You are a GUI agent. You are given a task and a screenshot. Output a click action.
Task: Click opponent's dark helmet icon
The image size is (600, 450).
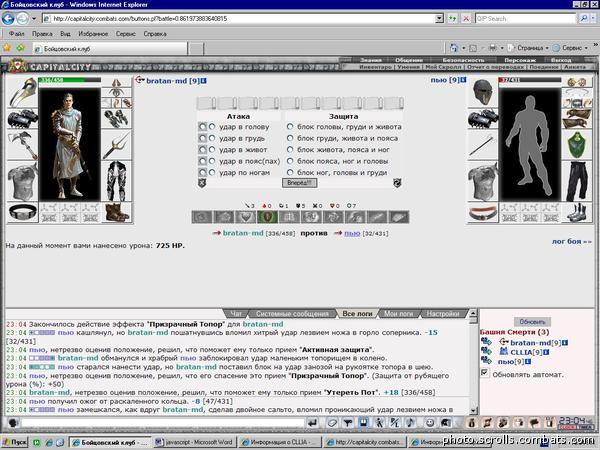(x=483, y=92)
